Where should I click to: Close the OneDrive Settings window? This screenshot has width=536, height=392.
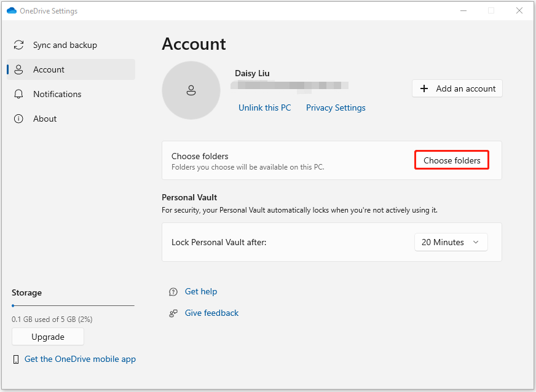tap(519, 10)
